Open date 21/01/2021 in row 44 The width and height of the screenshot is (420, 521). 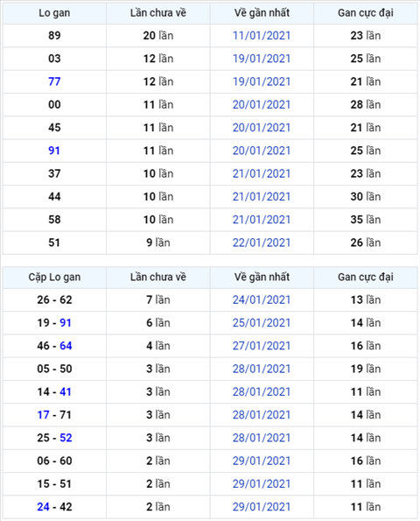(x=262, y=196)
